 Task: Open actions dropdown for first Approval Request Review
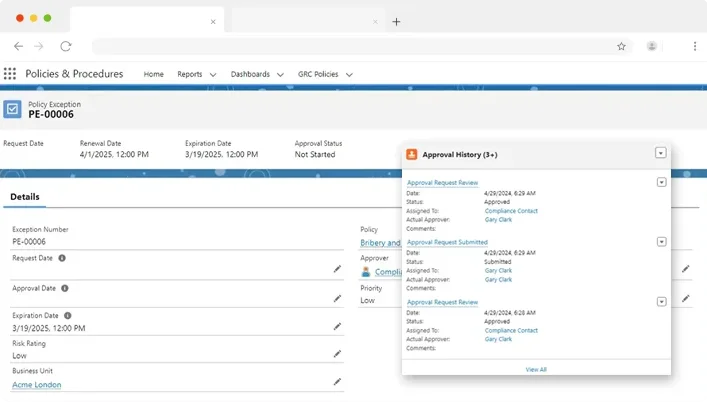click(661, 182)
